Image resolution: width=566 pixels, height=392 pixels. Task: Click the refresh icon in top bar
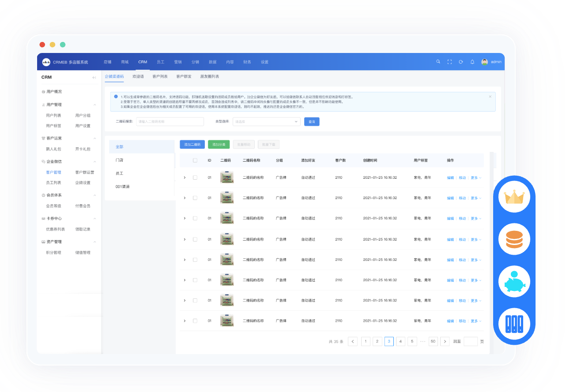click(x=461, y=62)
